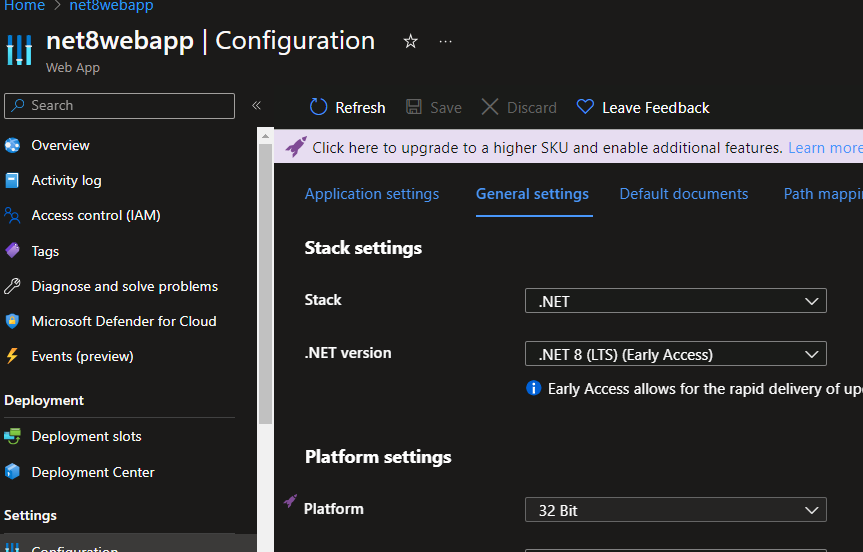Click the Leave Feedback heart icon

tap(585, 107)
